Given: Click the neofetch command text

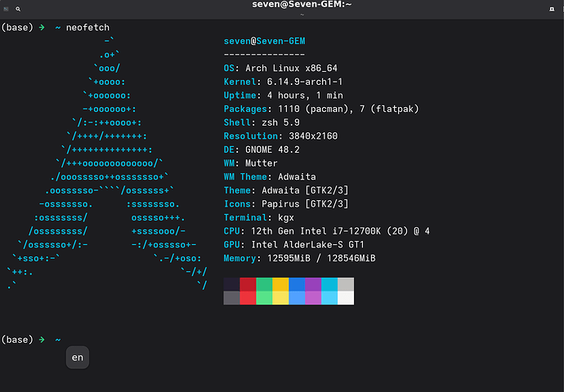Looking at the screenshot, I should pyautogui.click(x=87, y=27).
